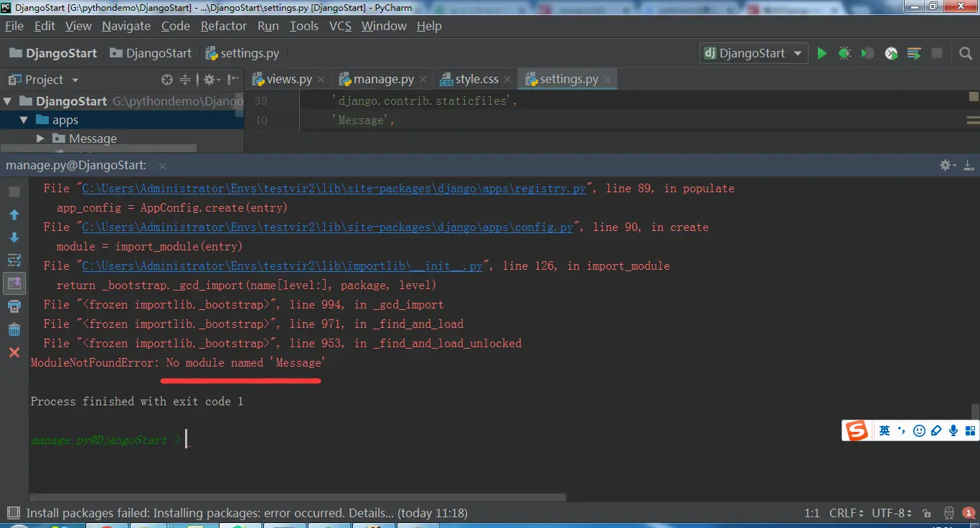Click settings.py breadcrumb in navigation bar

point(242,53)
